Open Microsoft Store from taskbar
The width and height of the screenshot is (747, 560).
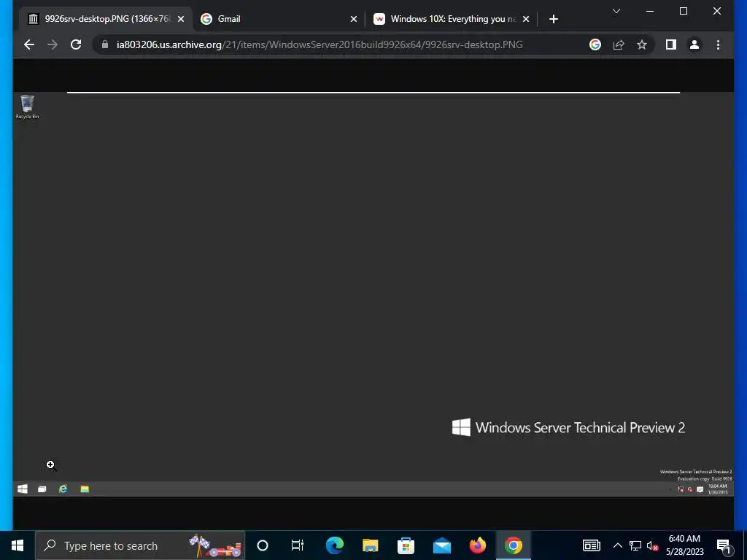click(x=406, y=545)
